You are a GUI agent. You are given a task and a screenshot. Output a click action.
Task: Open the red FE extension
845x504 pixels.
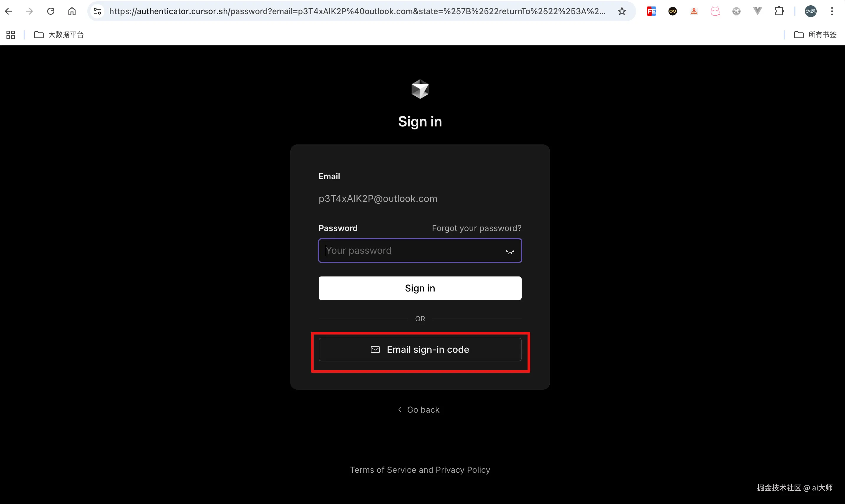[651, 11]
